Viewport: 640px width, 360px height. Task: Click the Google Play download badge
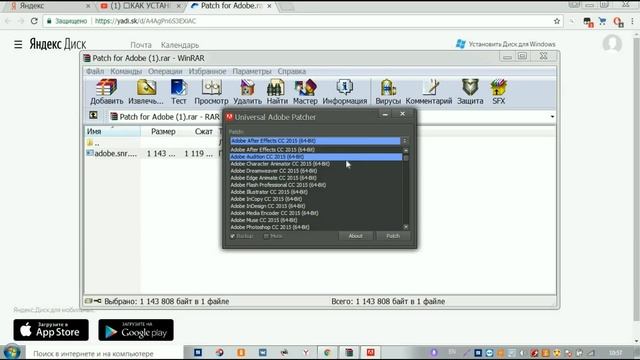[x=136, y=330]
